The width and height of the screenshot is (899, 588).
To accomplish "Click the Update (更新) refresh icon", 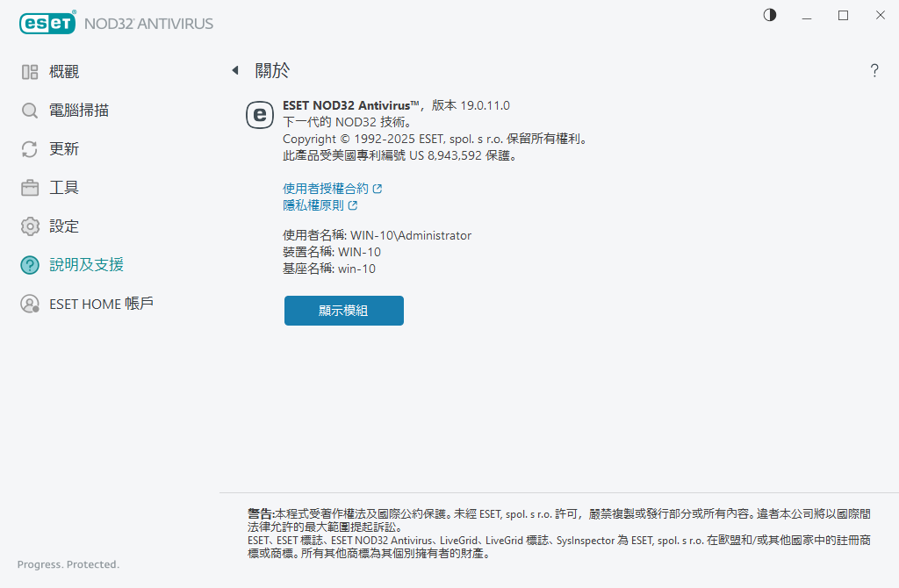I will pyautogui.click(x=30, y=149).
